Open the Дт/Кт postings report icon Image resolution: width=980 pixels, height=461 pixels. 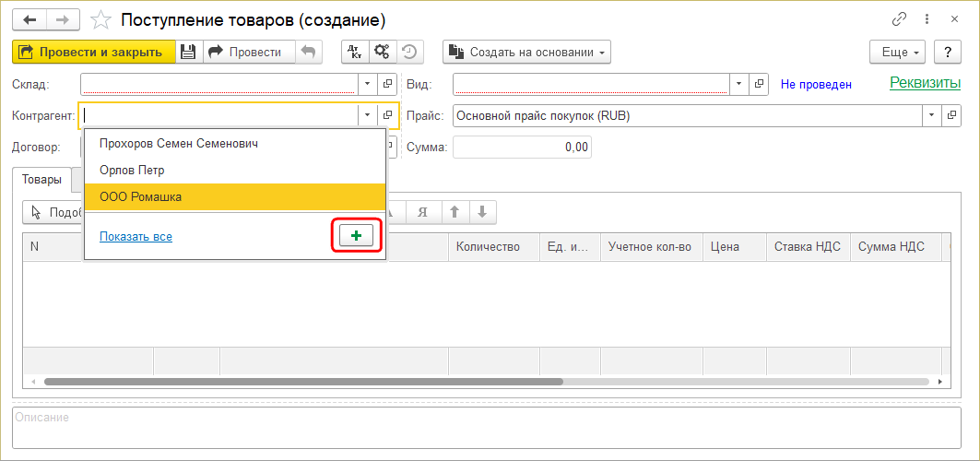pos(355,53)
